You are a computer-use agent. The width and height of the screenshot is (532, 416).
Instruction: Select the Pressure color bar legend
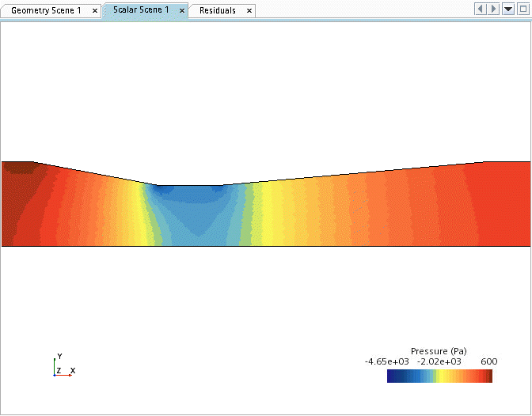439,376
